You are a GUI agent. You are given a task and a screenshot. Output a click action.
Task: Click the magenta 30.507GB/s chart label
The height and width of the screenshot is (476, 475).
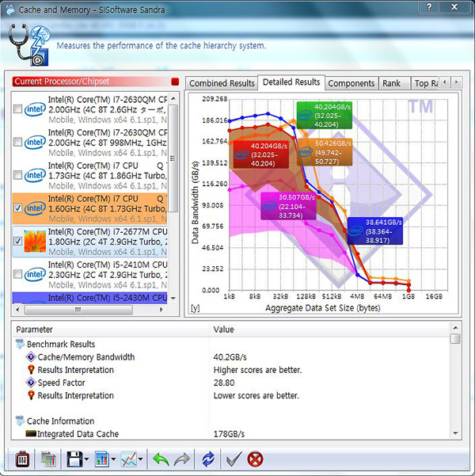pos(288,206)
